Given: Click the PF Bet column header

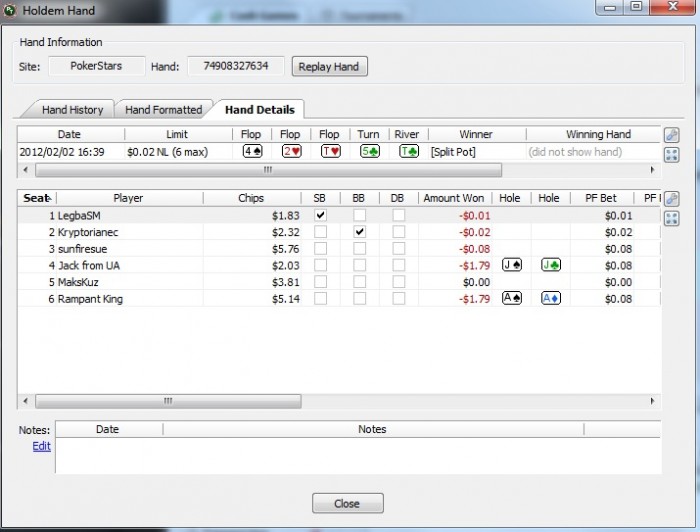Looking at the screenshot, I should (601, 198).
